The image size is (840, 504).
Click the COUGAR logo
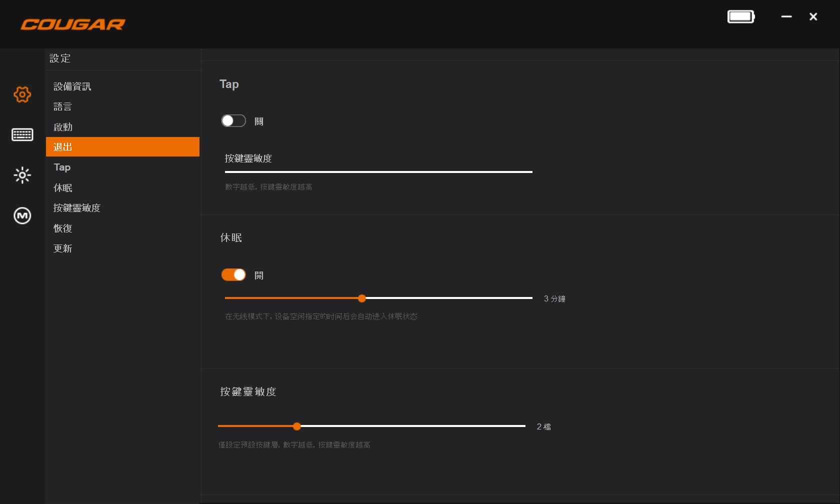73,24
